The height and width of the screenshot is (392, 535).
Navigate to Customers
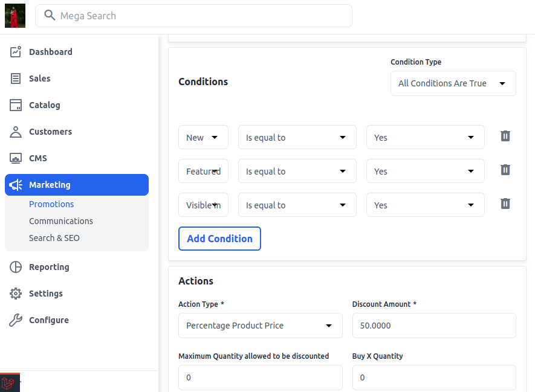tap(77, 132)
